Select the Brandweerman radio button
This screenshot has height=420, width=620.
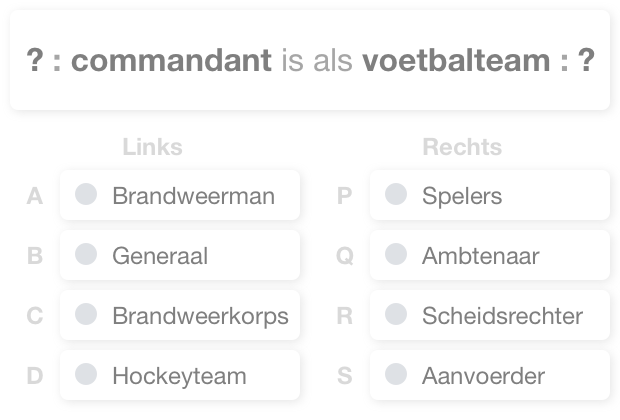click(87, 194)
